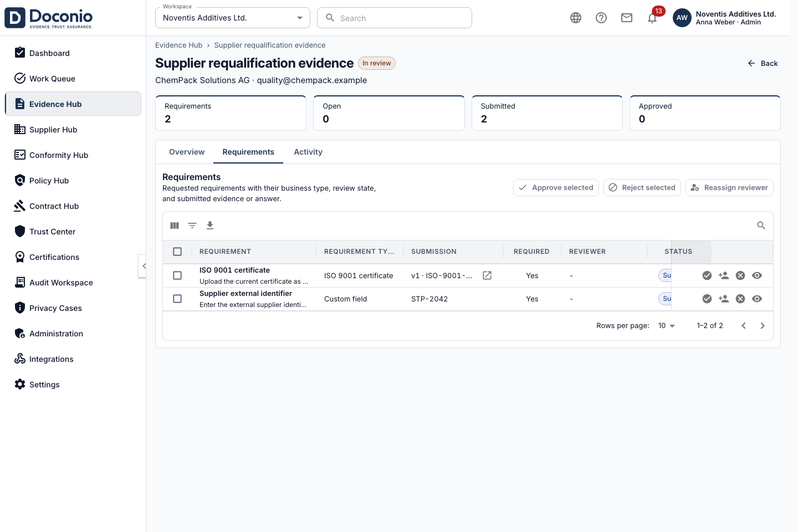View the Supplier external identifier row details

click(x=757, y=299)
